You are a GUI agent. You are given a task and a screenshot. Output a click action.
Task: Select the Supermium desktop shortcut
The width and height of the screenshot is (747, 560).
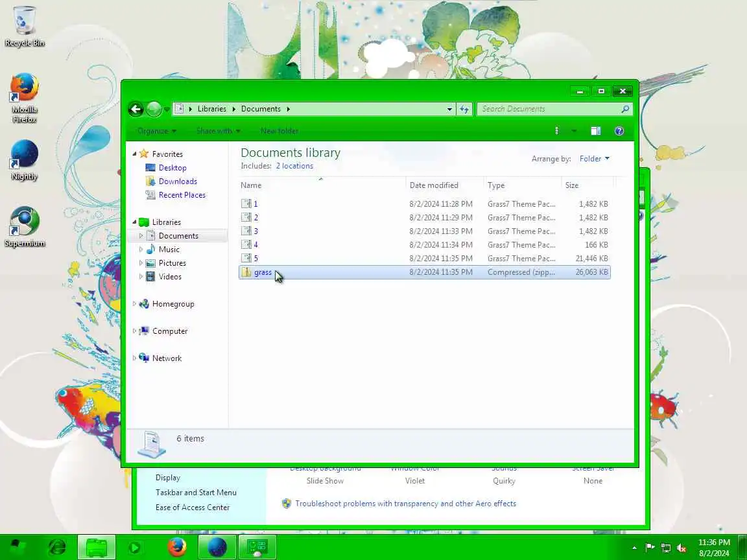(24, 227)
